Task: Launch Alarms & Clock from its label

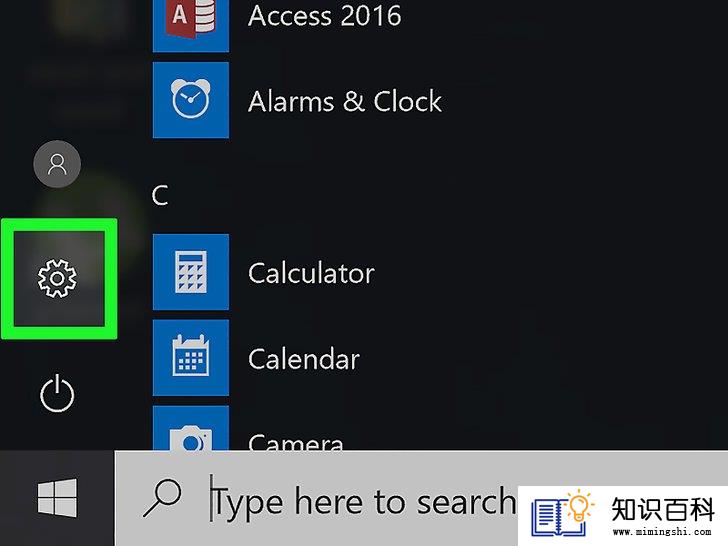Action: pos(344,101)
